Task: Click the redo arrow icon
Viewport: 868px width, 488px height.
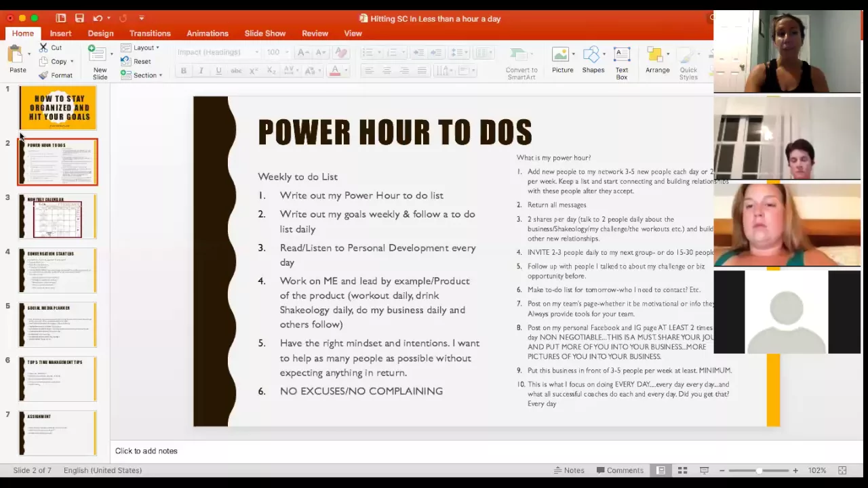Action: pos(123,18)
